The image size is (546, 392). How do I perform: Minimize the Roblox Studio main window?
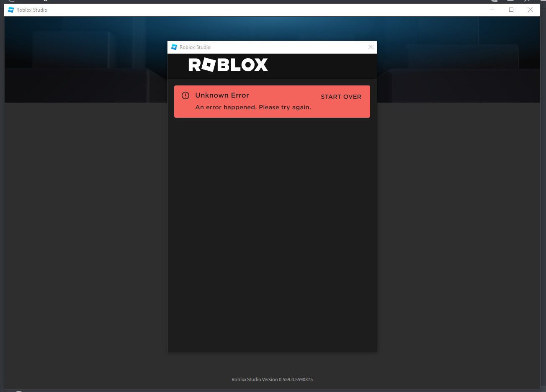(492, 10)
